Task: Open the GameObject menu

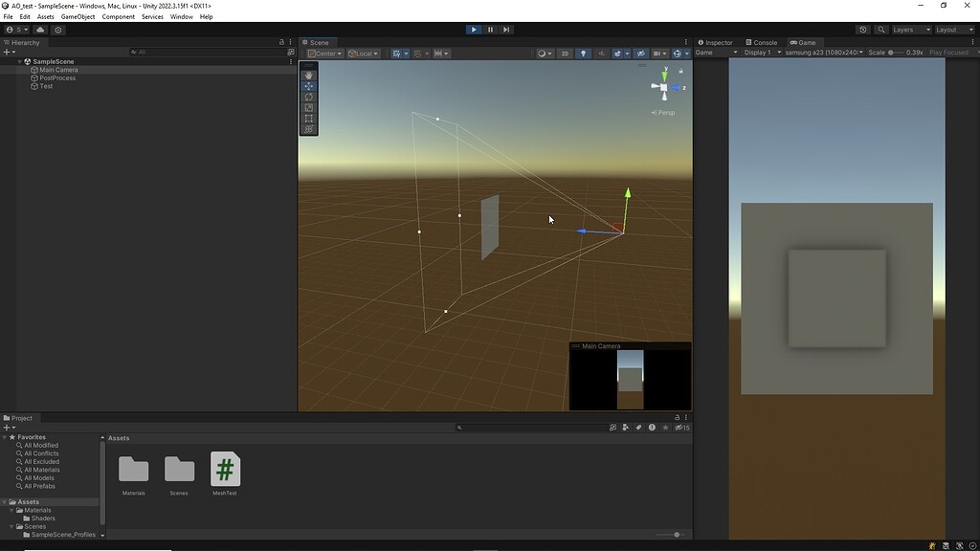Action: [x=77, y=16]
